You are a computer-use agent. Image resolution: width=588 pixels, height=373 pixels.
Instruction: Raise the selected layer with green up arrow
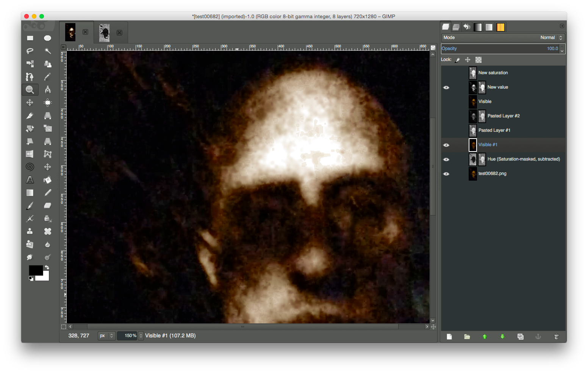485,337
